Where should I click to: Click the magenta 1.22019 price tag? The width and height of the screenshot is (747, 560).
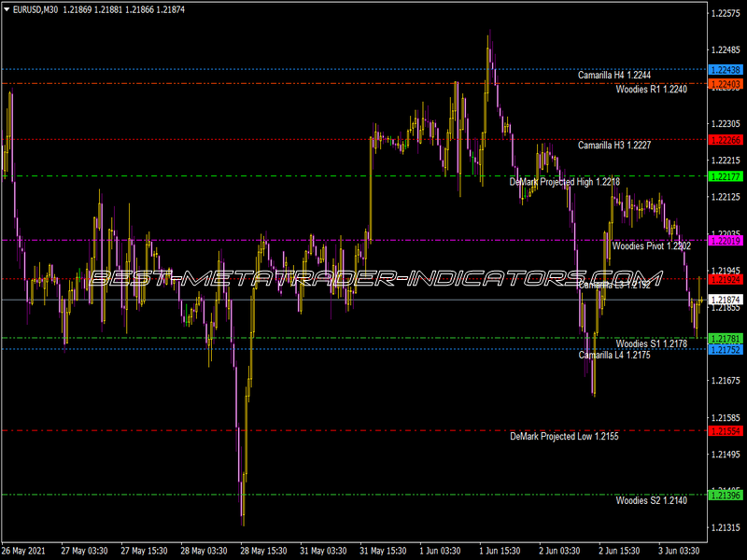(726, 241)
